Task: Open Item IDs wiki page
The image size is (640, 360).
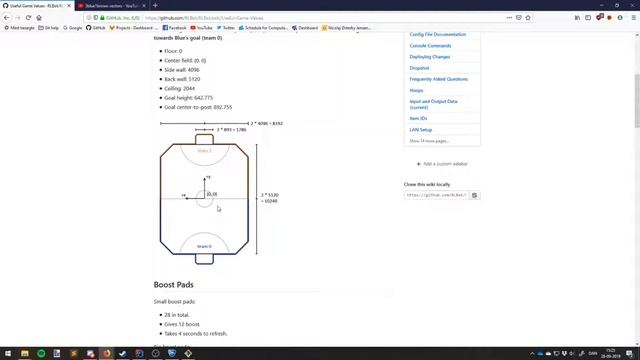Action: 418,118
